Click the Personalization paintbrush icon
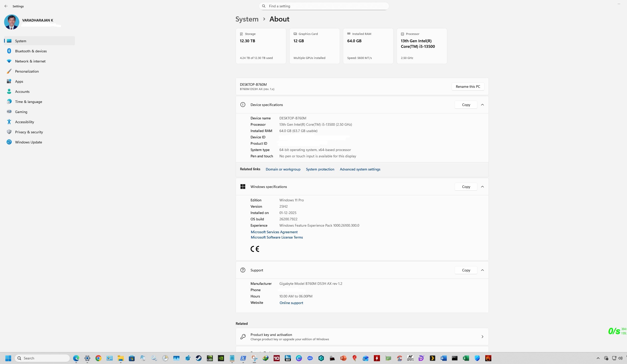Viewport: 627px width, 364px height. tap(9, 71)
